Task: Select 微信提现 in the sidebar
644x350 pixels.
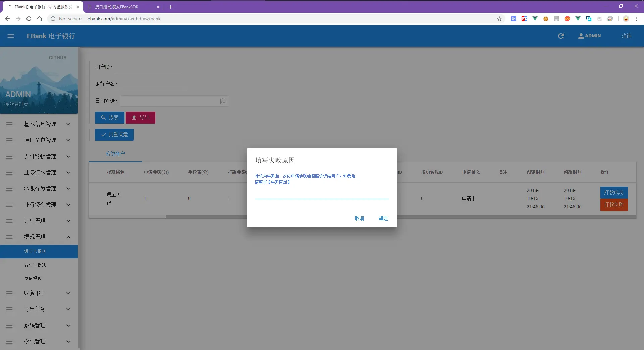Action: tap(39, 279)
